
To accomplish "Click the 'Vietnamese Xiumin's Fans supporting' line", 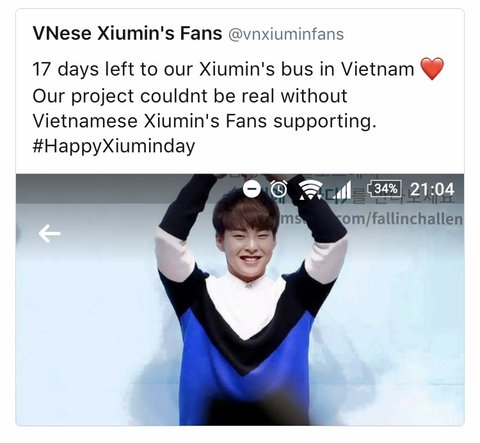I will [x=204, y=121].
